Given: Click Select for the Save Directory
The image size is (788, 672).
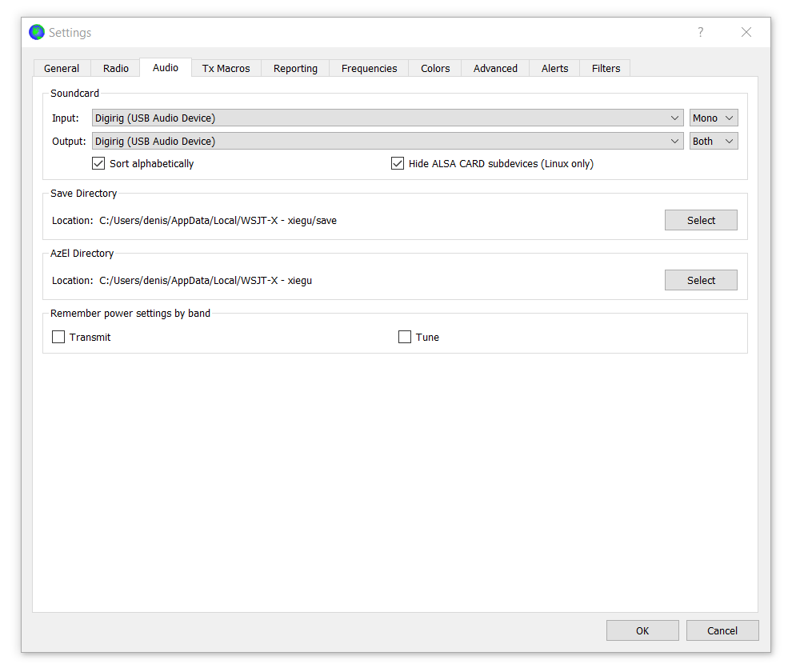Looking at the screenshot, I should click(x=701, y=220).
